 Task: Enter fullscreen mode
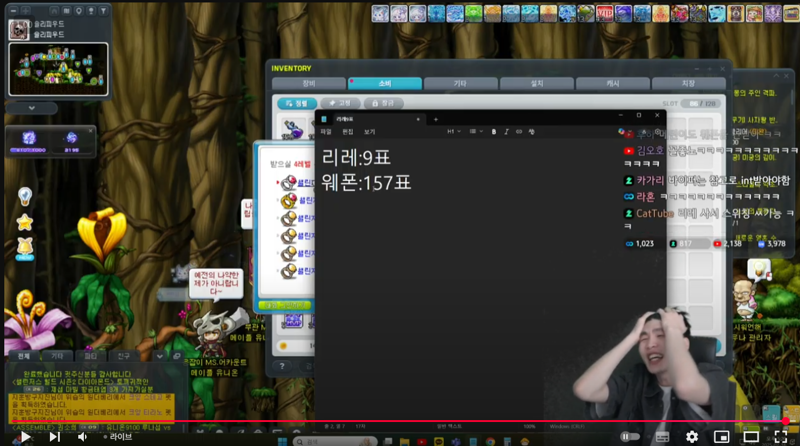pyautogui.click(x=781, y=437)
